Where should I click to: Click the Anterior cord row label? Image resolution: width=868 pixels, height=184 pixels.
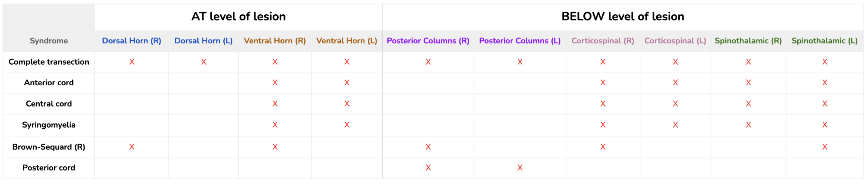click(49, 83)
